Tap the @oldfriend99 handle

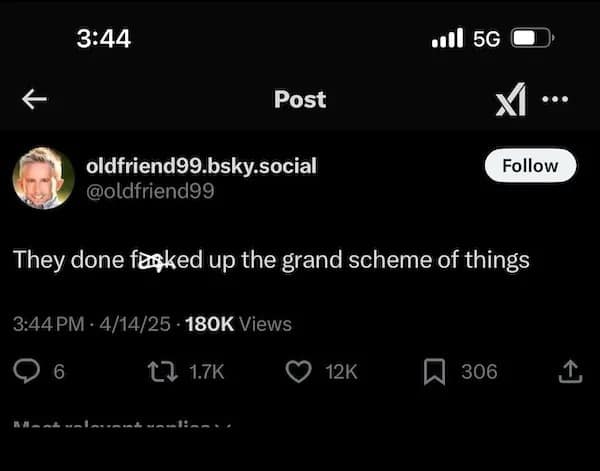coord(151,190)
